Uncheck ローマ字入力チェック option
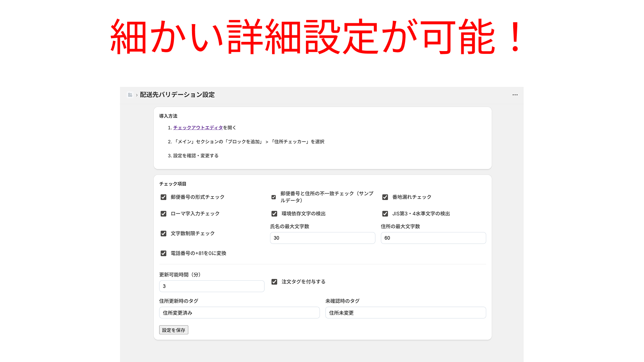Image resolution: width=644 pixels, height=362 pixels. click(x=163, y=214)
